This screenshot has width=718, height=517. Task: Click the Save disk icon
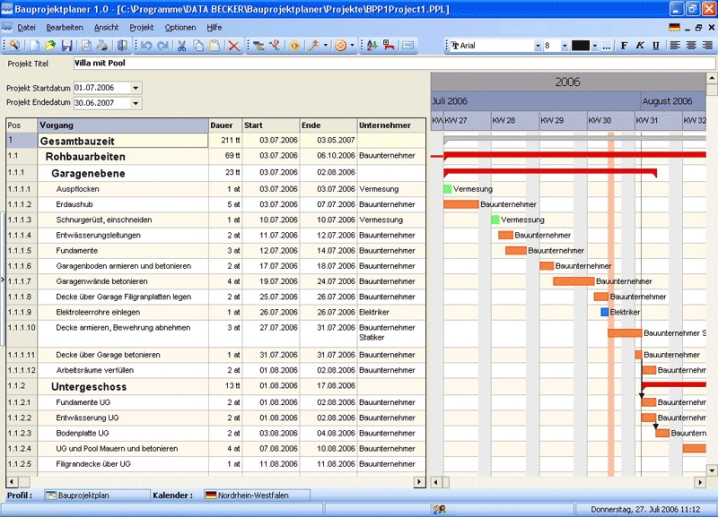[66, 46]
